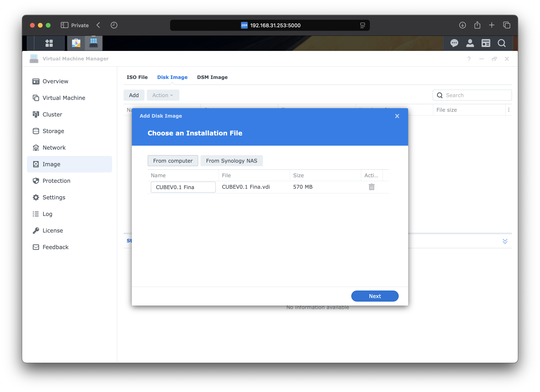
Task: Edit the disk image name field
Action: click(x=183, y=187)
